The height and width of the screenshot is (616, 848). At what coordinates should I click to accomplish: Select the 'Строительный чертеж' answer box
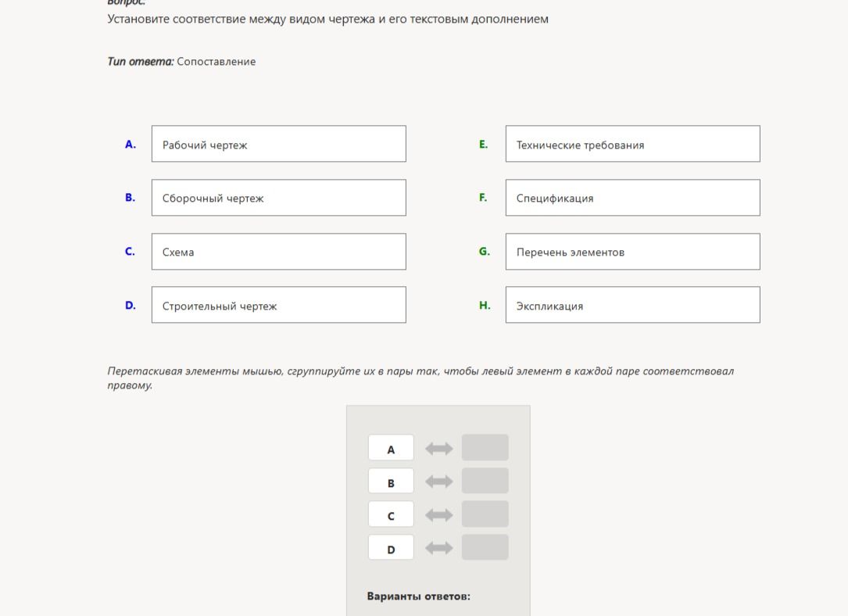click(278, 305)
